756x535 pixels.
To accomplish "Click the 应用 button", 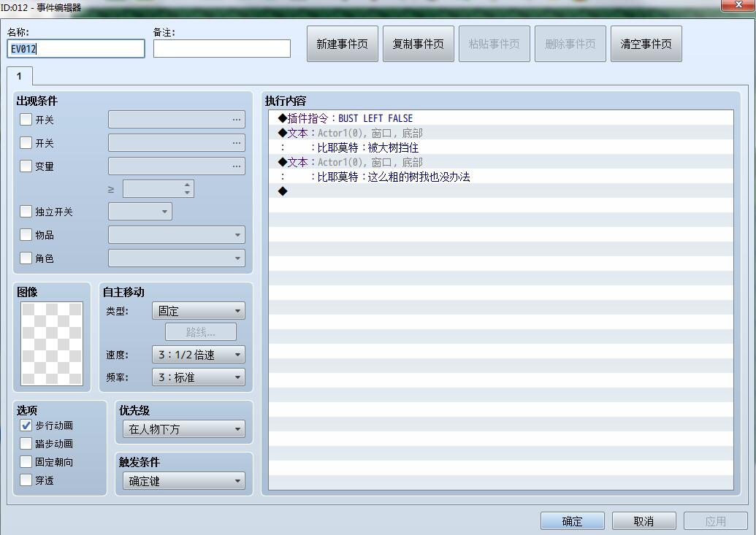I will [716, 521].
